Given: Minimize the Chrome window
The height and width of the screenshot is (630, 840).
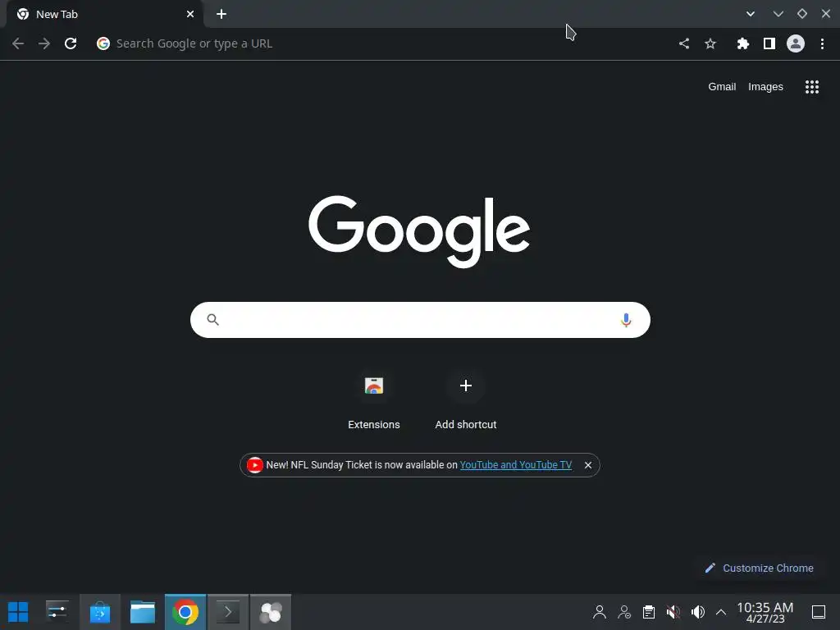Looking at the screenshot, I should (x=778, y=14).
